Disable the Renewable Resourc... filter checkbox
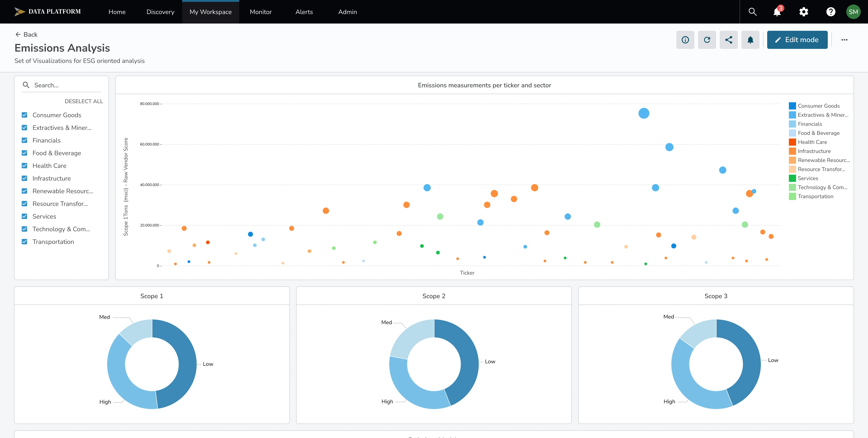868x438 pixels. pyautogui.click(x=24, y=191)
